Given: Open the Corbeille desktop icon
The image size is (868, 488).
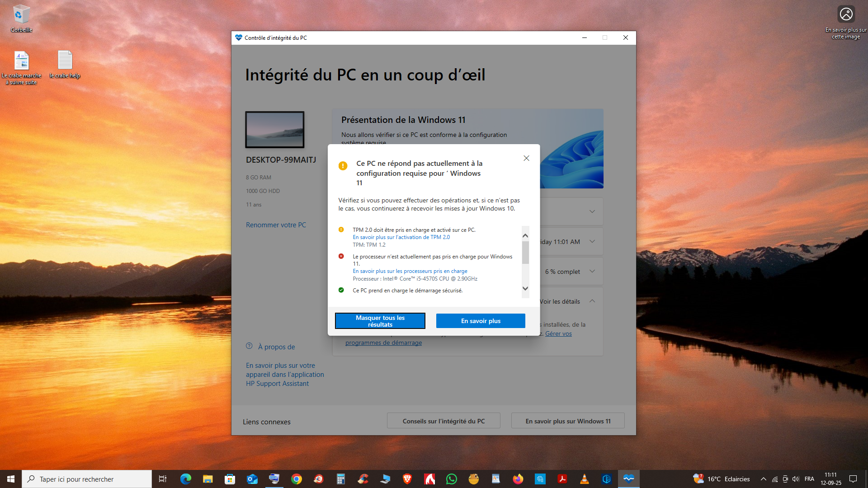Looking at the screenshot, I should pyautogui.click(x=21, y=19).
